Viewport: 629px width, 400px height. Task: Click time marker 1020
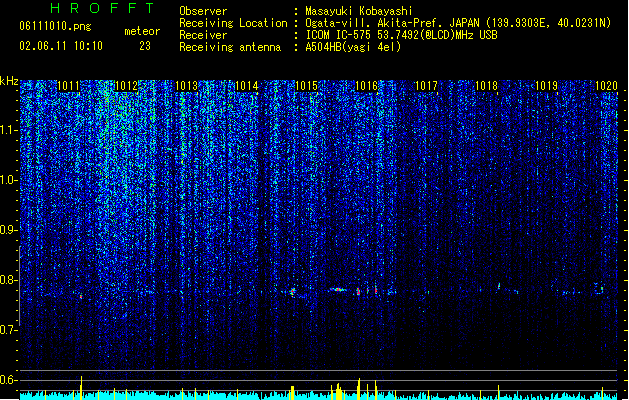tap(606, 86)
